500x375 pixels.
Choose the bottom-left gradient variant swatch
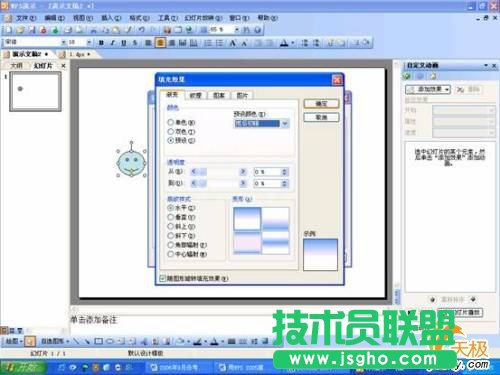point(247,242)
